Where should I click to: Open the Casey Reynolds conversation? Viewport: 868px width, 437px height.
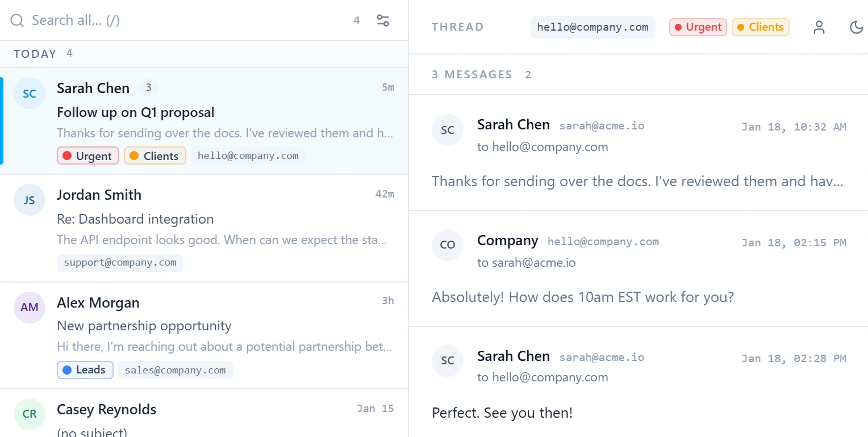pyautogui.click(x=204, y=413)
